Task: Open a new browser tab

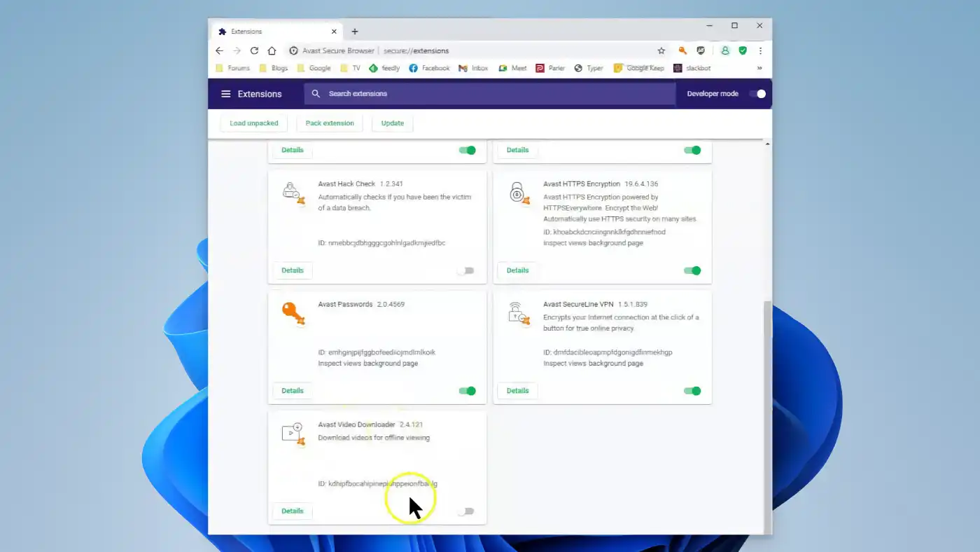Action: pos(354,31)
